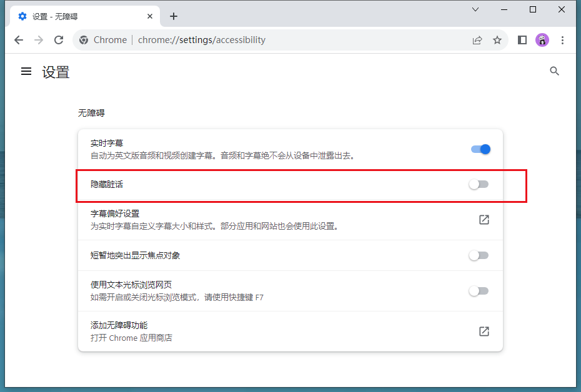Minimize the Chrome window
The height and width of the screenshot is (392, 581).
click(x=504, y=9)
